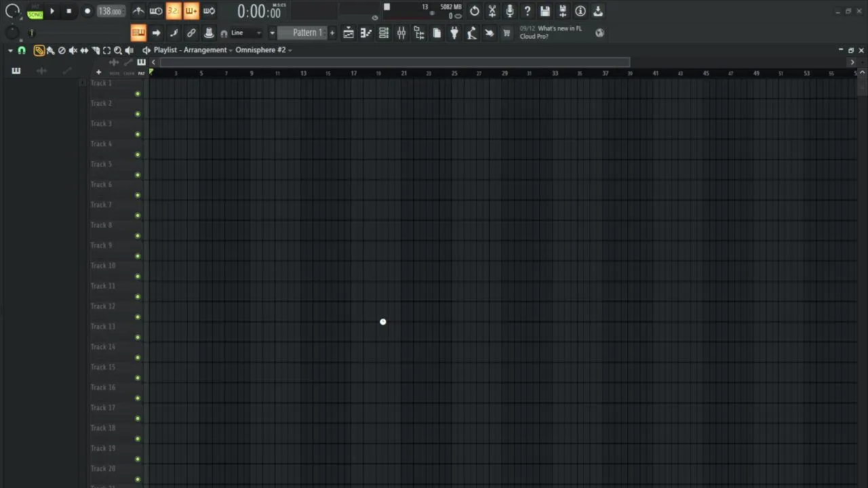Select the Paint brush tool
Screen dimensions: 868x488
click(51, 50)
